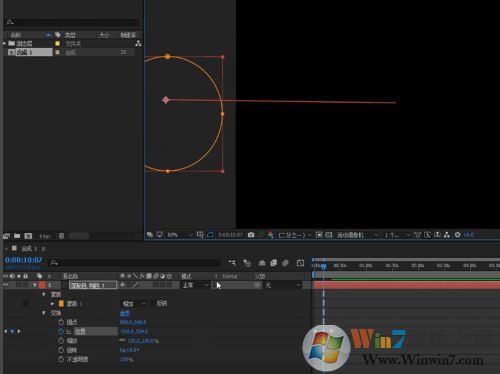Click the graph editor icon in timeline
The image size is (500, 374).
[300, 263]
